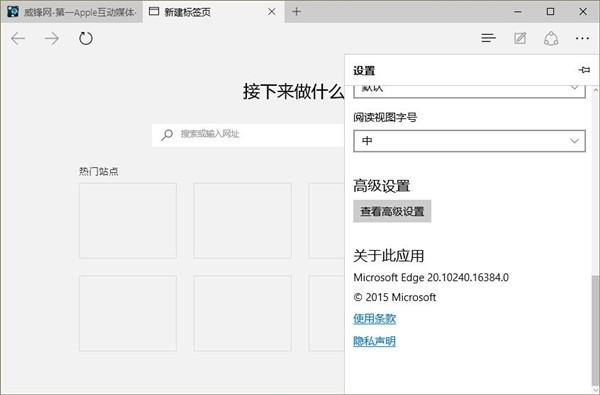The width and height of the screenshot is (600, 395).
Task: Add a new tab with the plus icon
Action: pyautogui.click(x=296, y=11)
